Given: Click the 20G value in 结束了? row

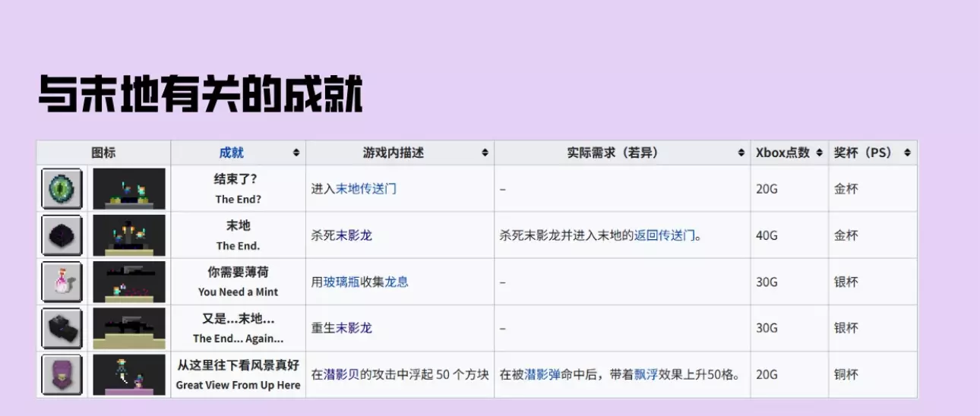Looking at the screenshot, I should [x=767, y=189].
